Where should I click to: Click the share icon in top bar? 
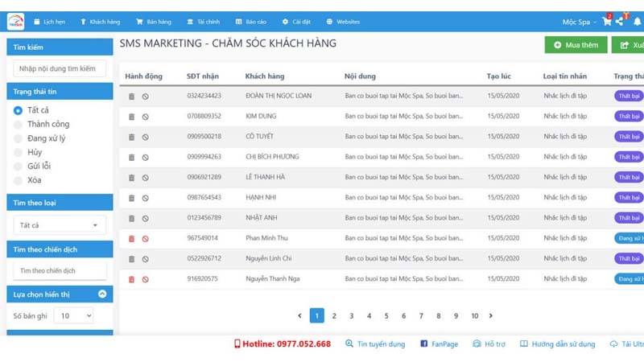[x=621, y=22]
